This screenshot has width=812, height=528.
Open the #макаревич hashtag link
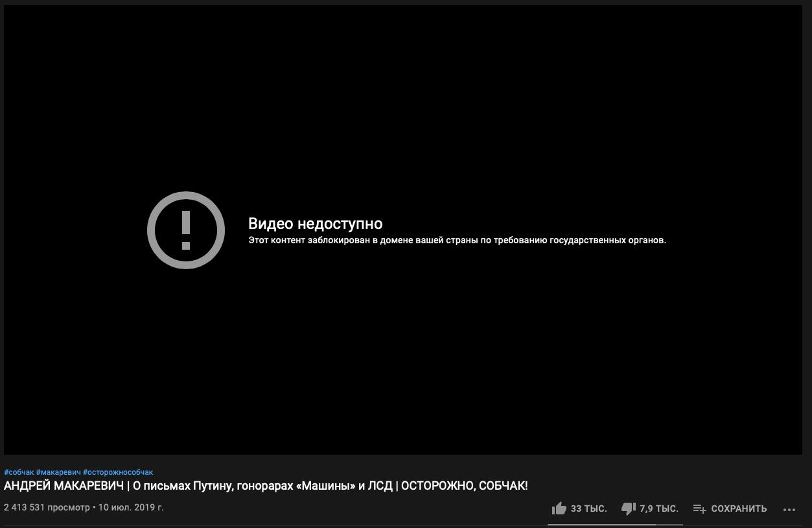tap(58, 472)
